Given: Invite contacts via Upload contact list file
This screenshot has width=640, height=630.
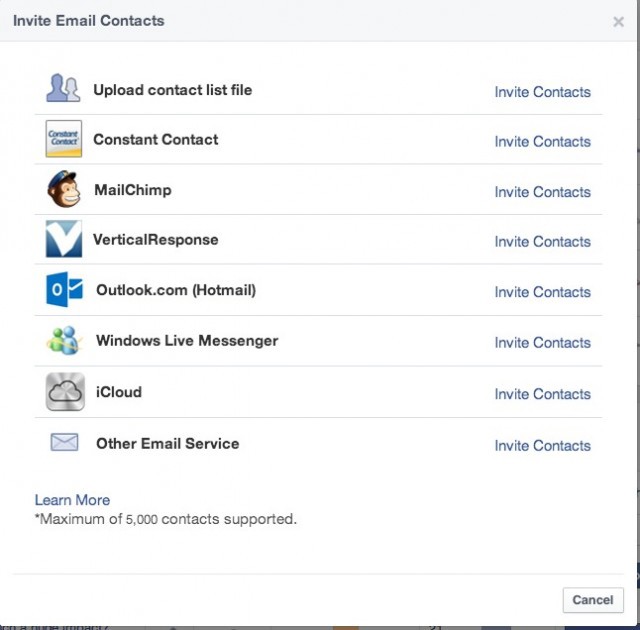Looking at the screenshot, I should pyautogui.click(x=542, y=92).
